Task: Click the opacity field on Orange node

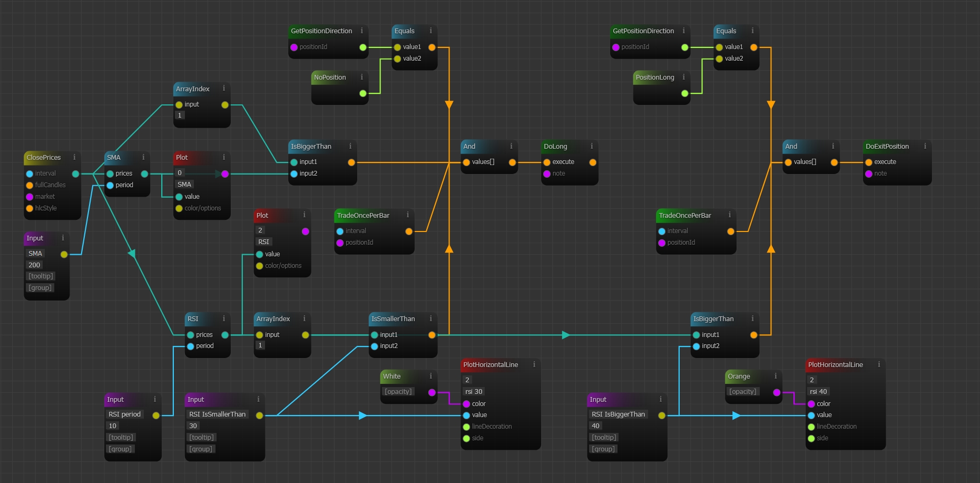Action: click(x=743, y=391)
